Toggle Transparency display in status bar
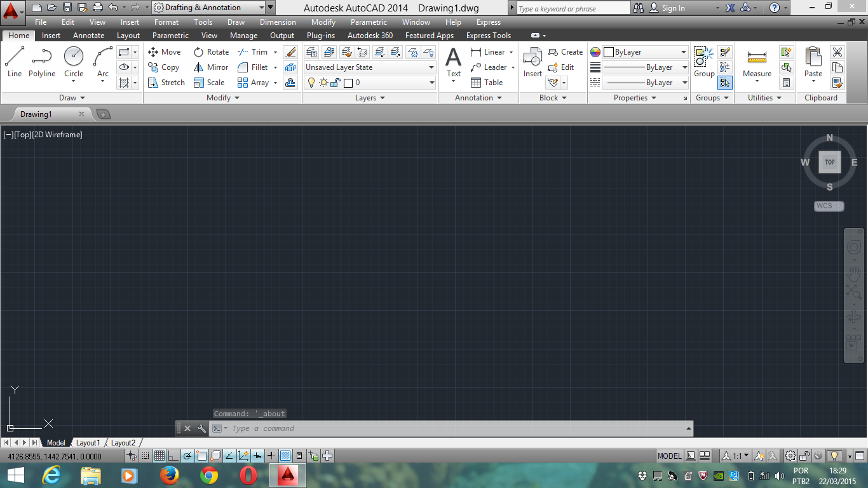 coord(285,456)
